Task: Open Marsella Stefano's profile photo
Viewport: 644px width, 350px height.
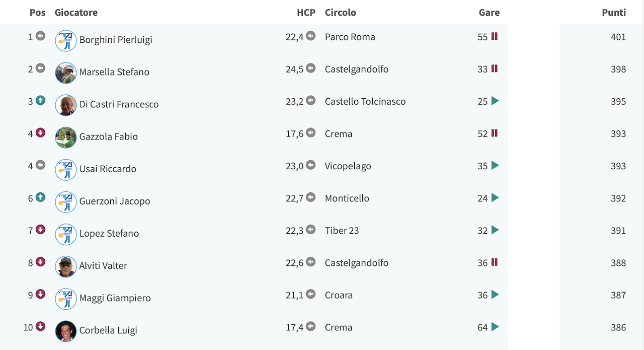Action: [x=66, y=73]
